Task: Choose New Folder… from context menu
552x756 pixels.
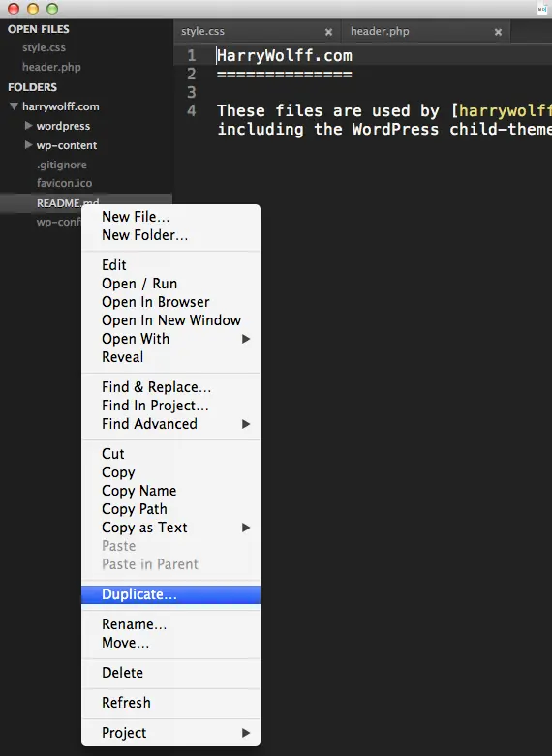Action: pyautogui.click(x=170, y=235)
